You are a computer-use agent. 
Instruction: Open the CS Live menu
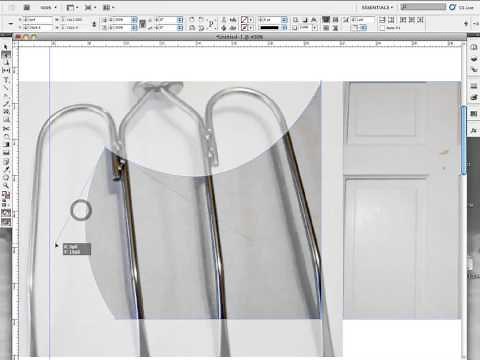point(461,7)
